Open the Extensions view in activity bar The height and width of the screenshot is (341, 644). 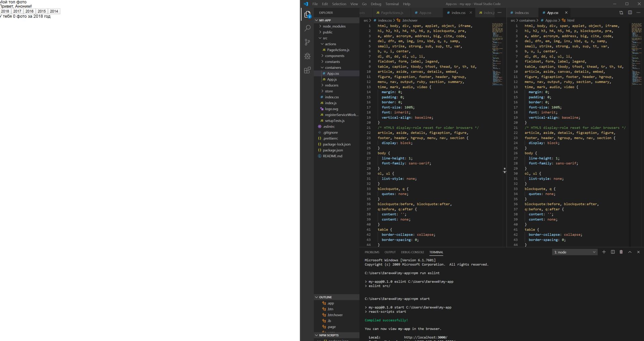pyautogui.click(x=307, y=70)
